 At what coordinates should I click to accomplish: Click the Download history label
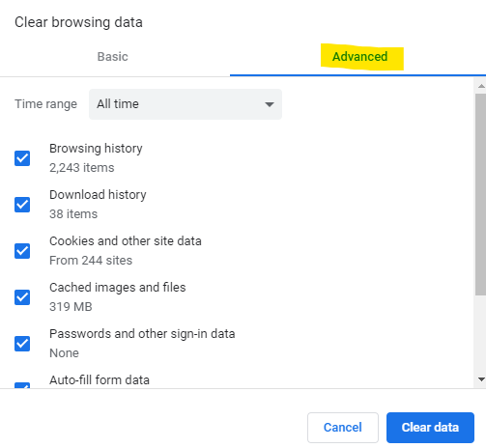pyautogui.click(x=98, y=195)
